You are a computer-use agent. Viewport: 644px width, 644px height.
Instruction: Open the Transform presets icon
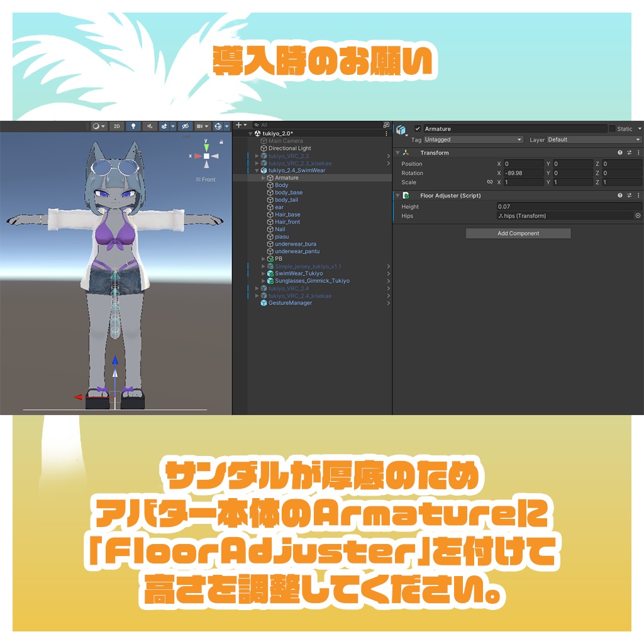[x=629, y=153]
